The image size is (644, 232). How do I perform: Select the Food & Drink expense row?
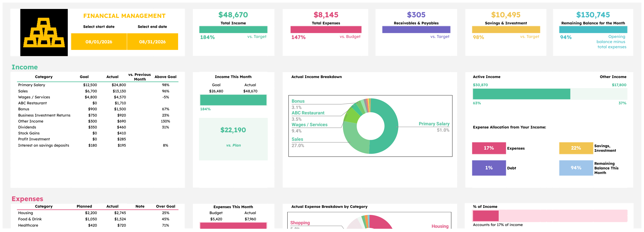pyautogui.click(x=98, y=219)
